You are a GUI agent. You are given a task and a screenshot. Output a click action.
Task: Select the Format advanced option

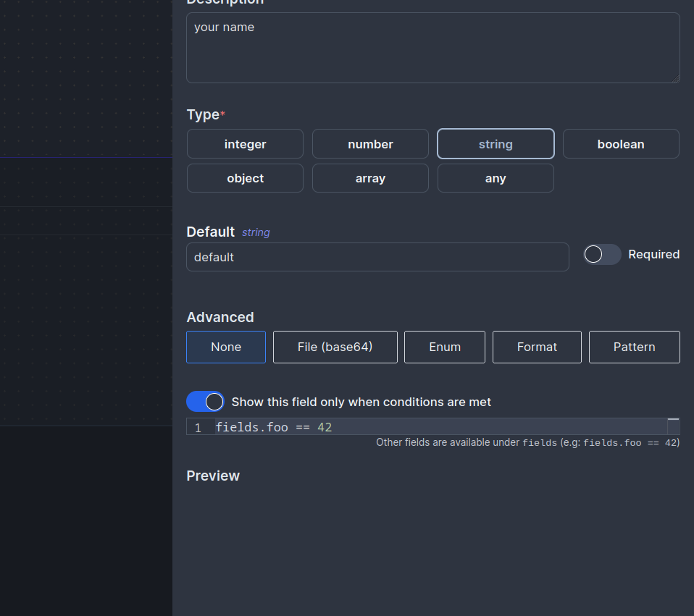point(537,347)
